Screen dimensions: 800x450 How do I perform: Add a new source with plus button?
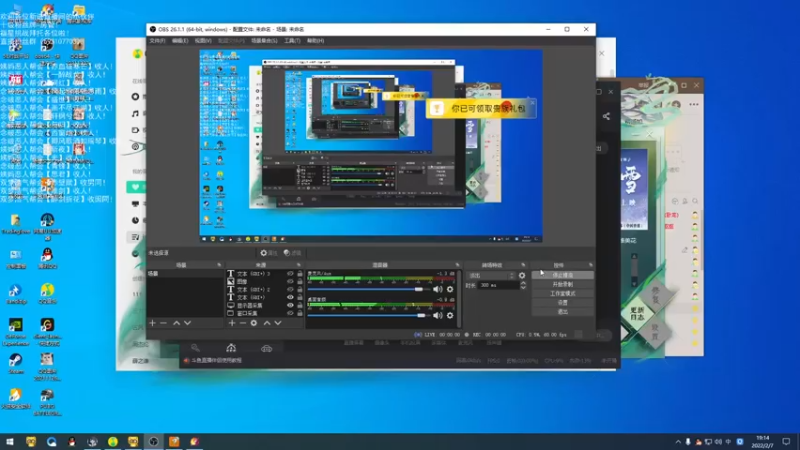click(232, 323)
